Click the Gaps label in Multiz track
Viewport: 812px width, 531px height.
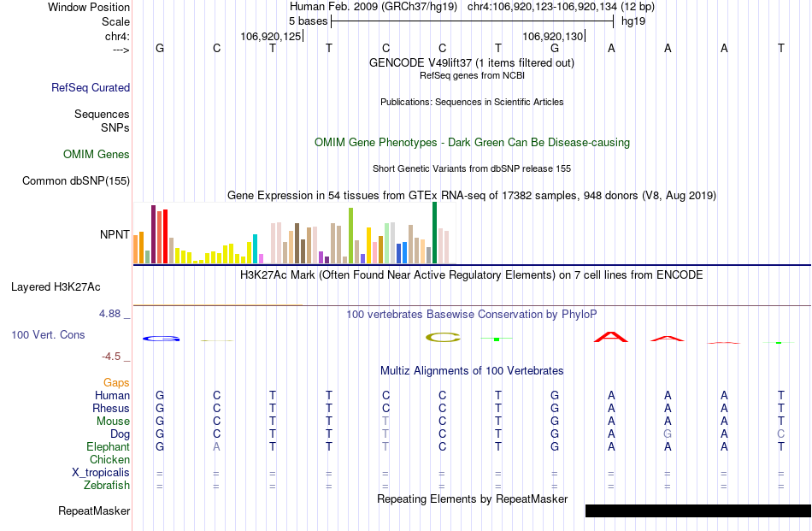click(116, 383)
